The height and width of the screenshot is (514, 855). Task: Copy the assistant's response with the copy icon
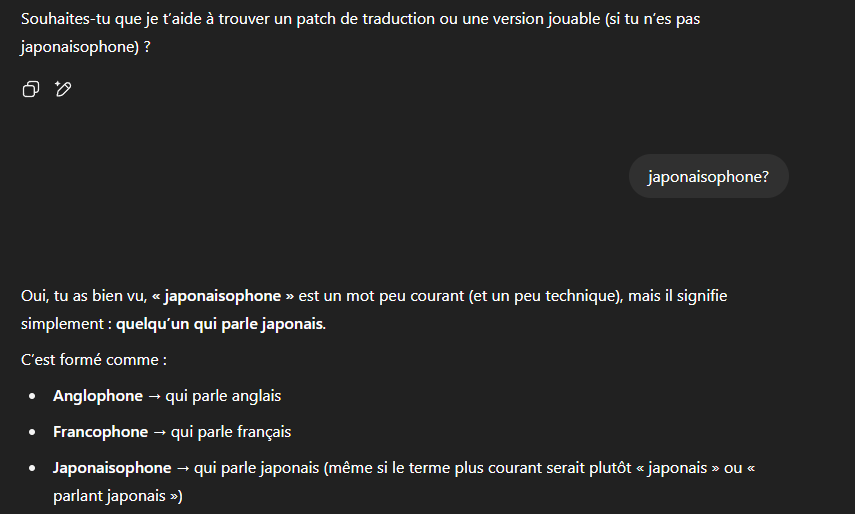(x=31, y=89)
